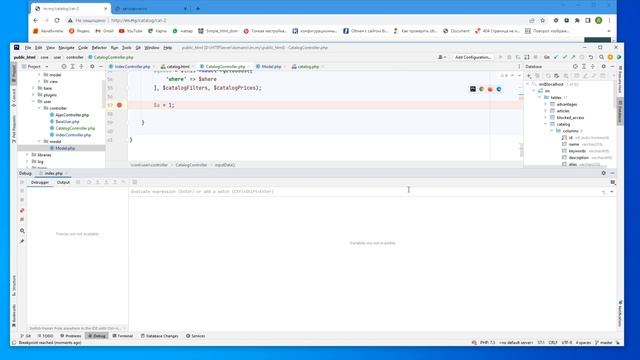The image size is (640, 360).
Task: Click the debug panel magnifier icon
Action: 22,231
